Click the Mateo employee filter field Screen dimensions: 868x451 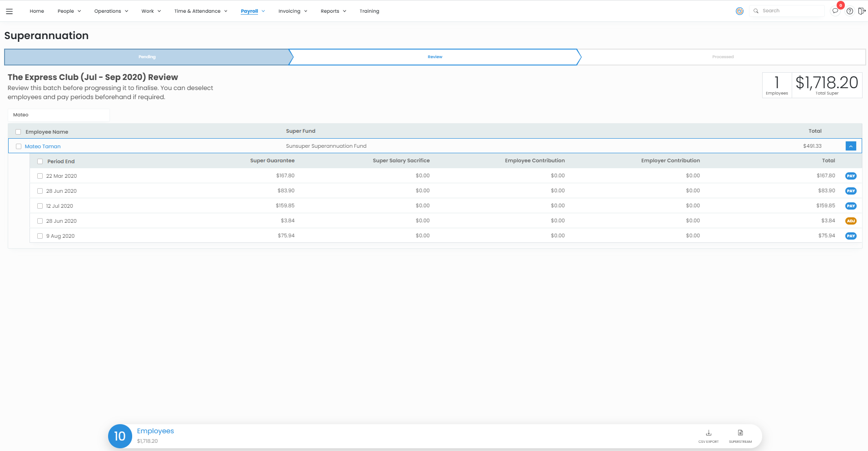[x=59, y=115]
